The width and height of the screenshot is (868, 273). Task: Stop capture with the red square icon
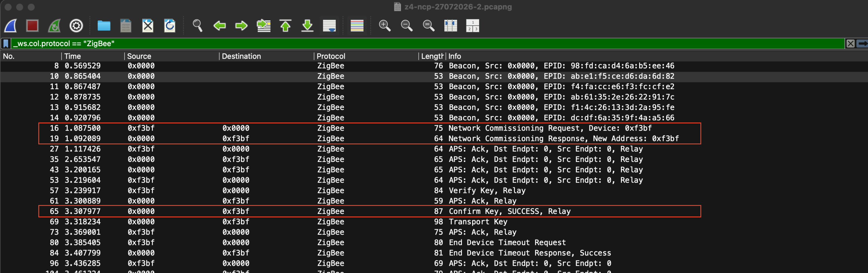(x=32, y=25)
